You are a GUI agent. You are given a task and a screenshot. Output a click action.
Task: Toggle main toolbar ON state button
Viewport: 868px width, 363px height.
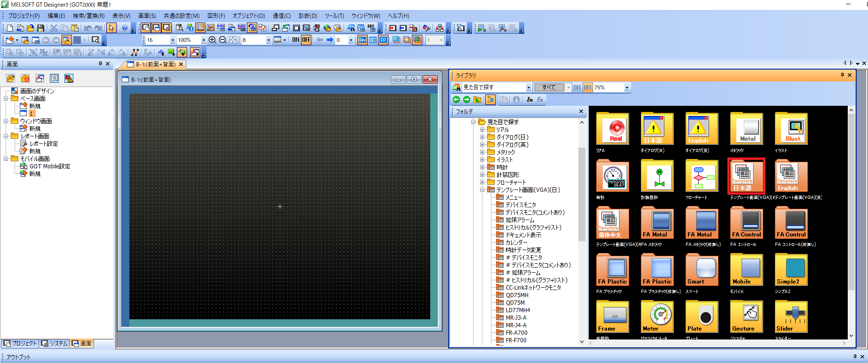[x=296, y=40]
